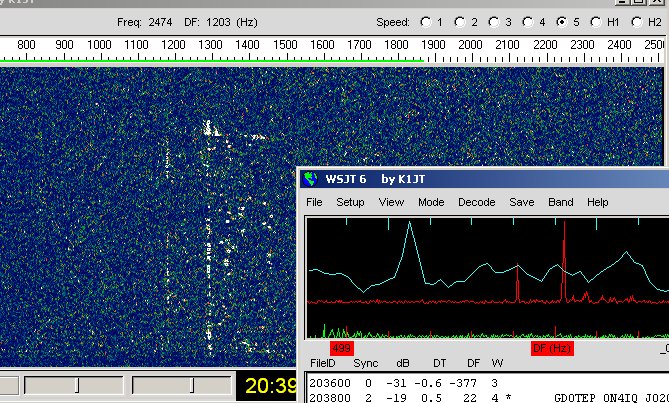Click the yellow 20:39 clock display
Image resolution: width=669 pixels, height=403 pixels.
pyautogui.click(x=267, y=385)
